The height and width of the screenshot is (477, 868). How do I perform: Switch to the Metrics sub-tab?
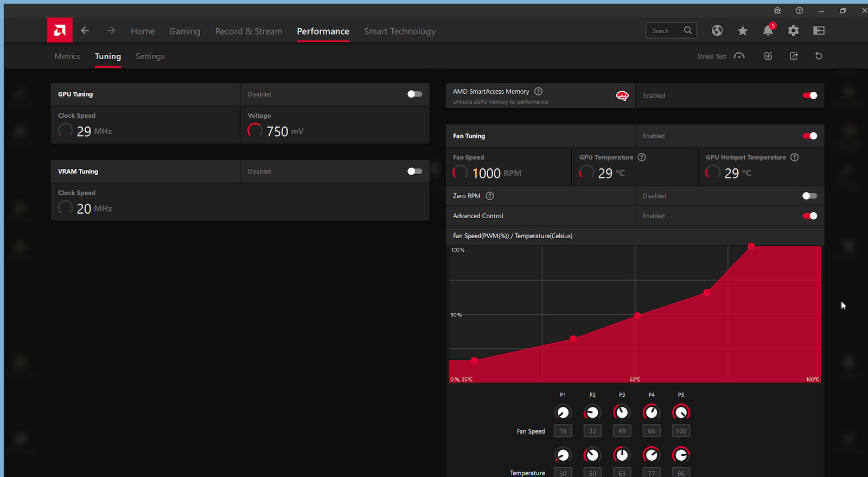tap(67, 56)
